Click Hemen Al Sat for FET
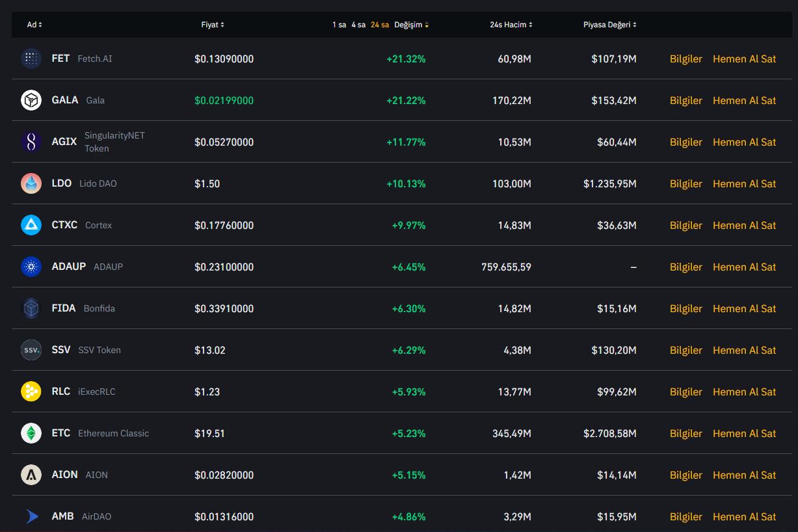798x532 pixels. [744, 59]
